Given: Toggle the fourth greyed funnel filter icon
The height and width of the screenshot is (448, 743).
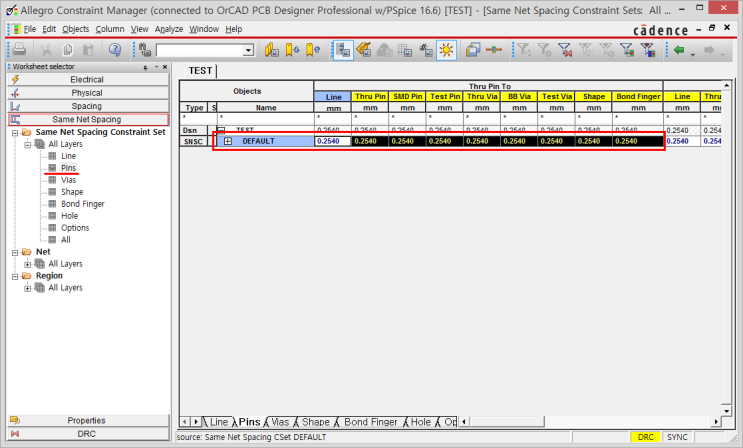Looking at the screenshot, I should click(586, 49).
